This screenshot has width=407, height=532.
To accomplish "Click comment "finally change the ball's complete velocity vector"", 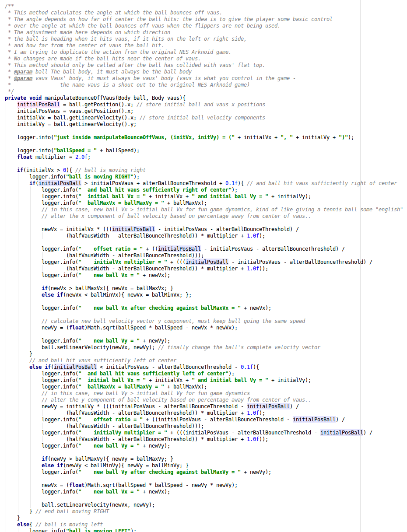I will [239, 347].
